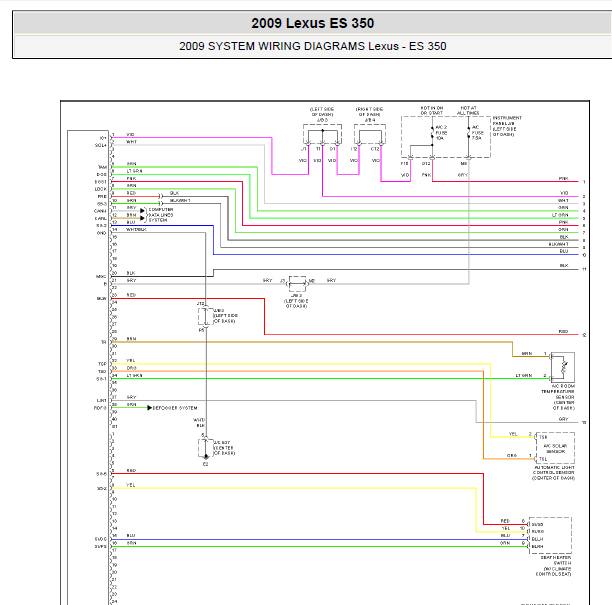Click the seat heater switch dashed box

point(550,535)
